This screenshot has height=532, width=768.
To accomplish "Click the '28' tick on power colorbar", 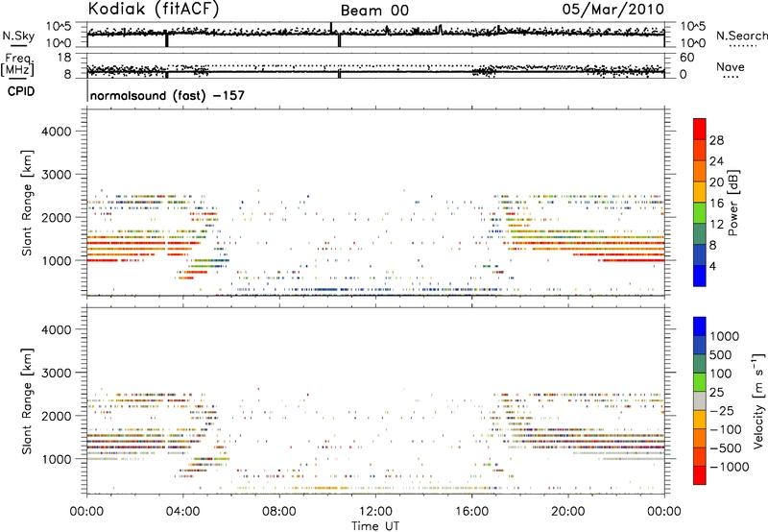I will (x=716, y=140).
